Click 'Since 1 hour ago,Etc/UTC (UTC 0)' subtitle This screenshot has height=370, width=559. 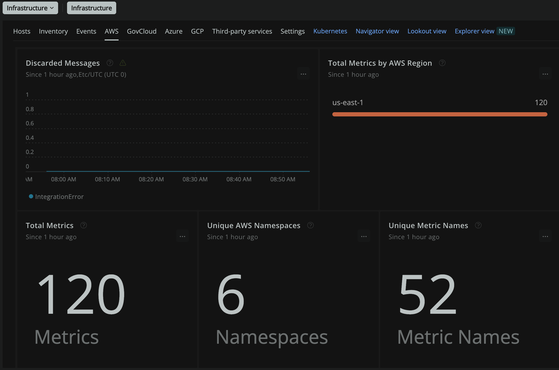(76, 74)
